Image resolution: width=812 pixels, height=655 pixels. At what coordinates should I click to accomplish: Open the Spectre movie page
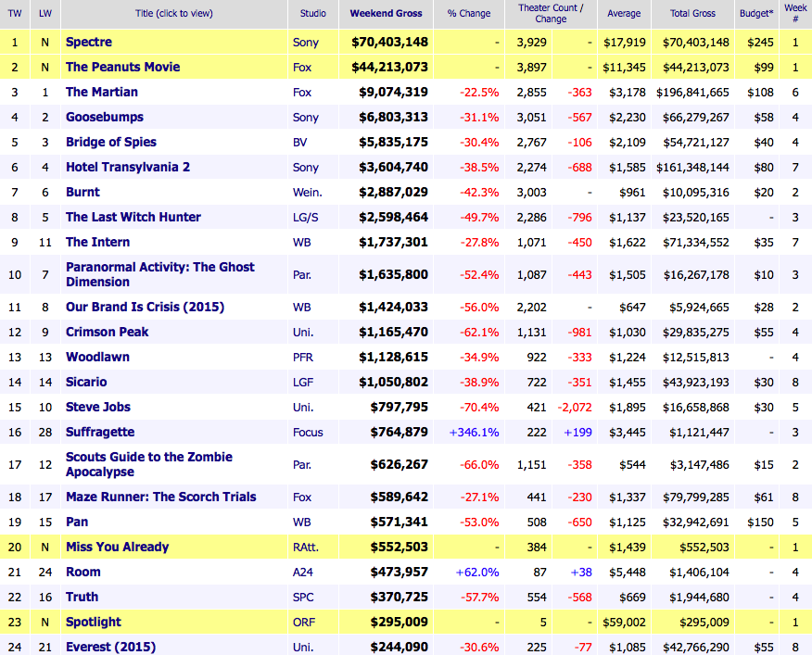pos(89,42)
